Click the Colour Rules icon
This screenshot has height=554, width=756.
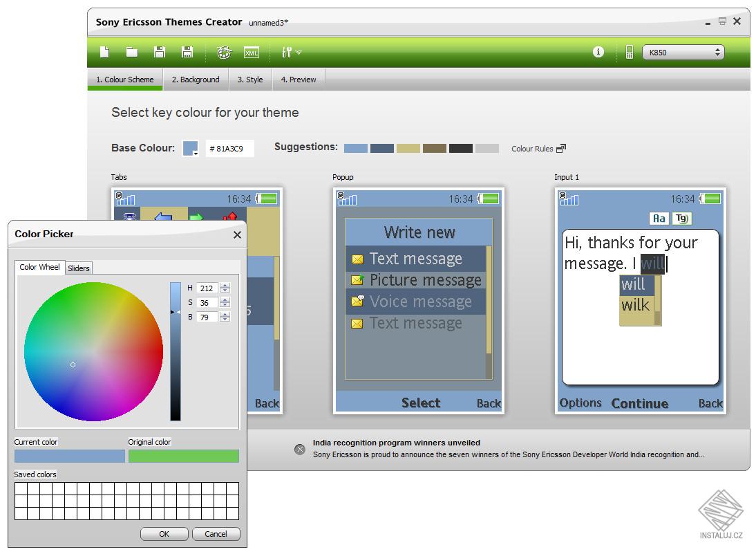(561, 148)
